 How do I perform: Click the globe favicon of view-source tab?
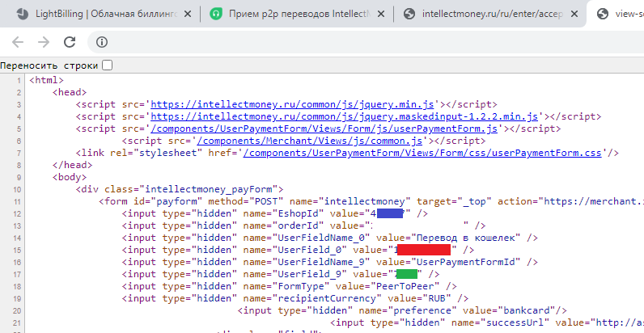pyautogui.click(x=603, y=14)
